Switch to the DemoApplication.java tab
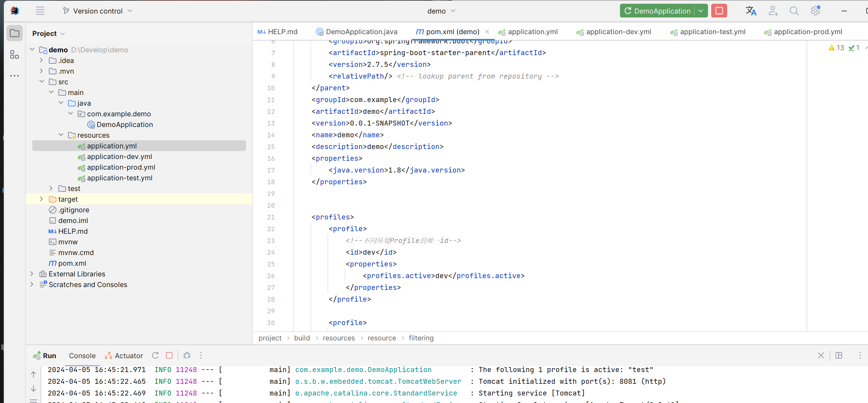Viewport: 868px width, 403px height. 357,32
